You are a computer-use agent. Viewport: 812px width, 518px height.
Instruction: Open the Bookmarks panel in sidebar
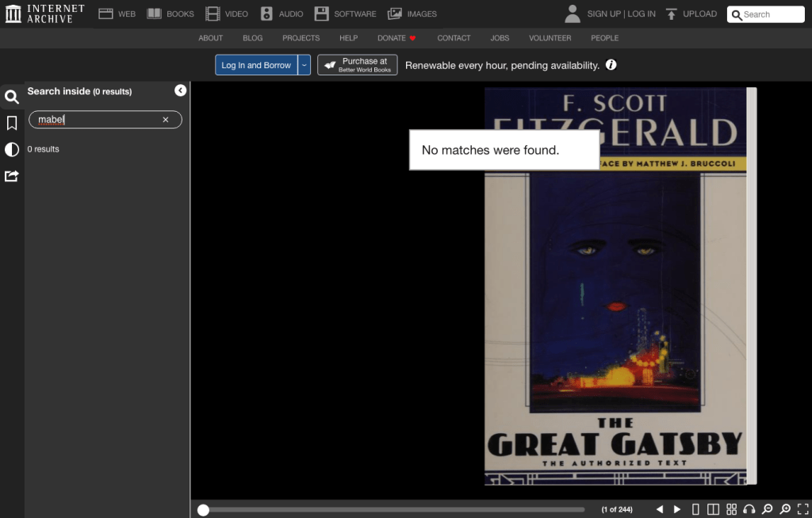[11, 123]
